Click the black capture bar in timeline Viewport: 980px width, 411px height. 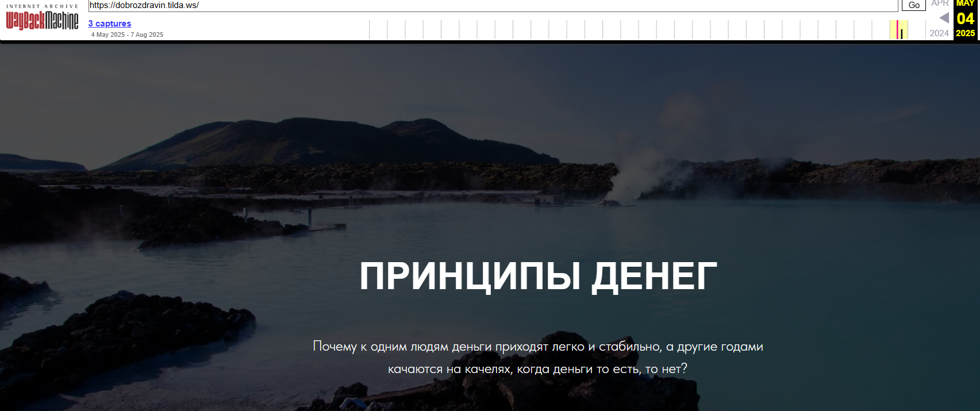pyautogui.click(x=902, y=33)
